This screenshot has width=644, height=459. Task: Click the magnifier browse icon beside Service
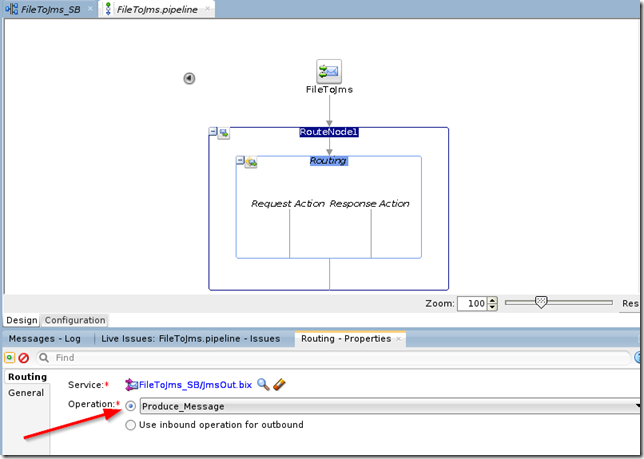click(x=263, y=384)
